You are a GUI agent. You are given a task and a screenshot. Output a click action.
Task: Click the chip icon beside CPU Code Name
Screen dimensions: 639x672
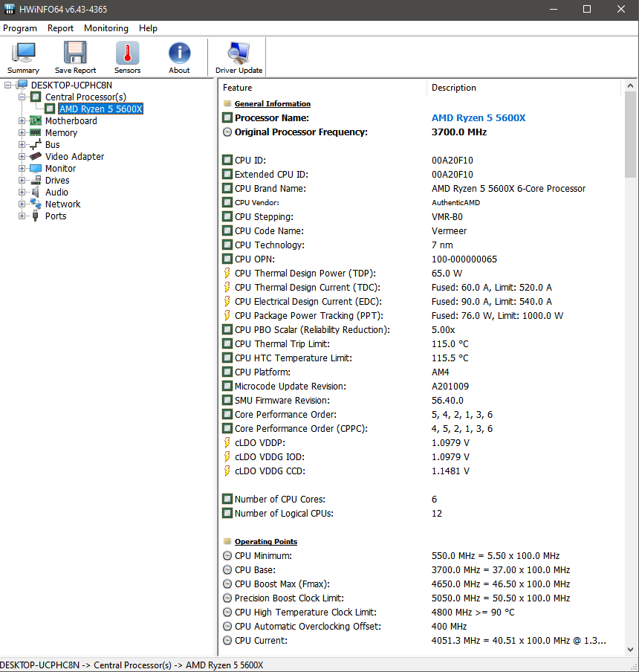(x=227, y=230)
